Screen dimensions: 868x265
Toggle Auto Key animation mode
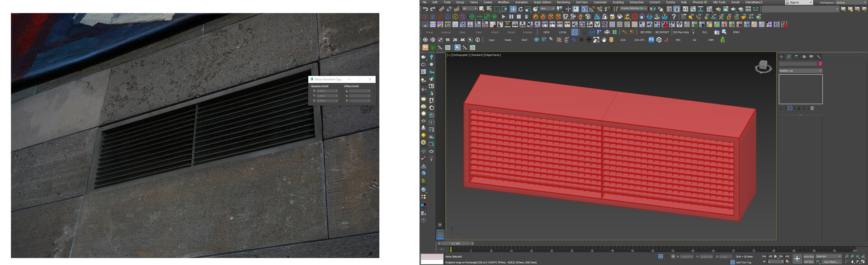[x=808, y=256]
